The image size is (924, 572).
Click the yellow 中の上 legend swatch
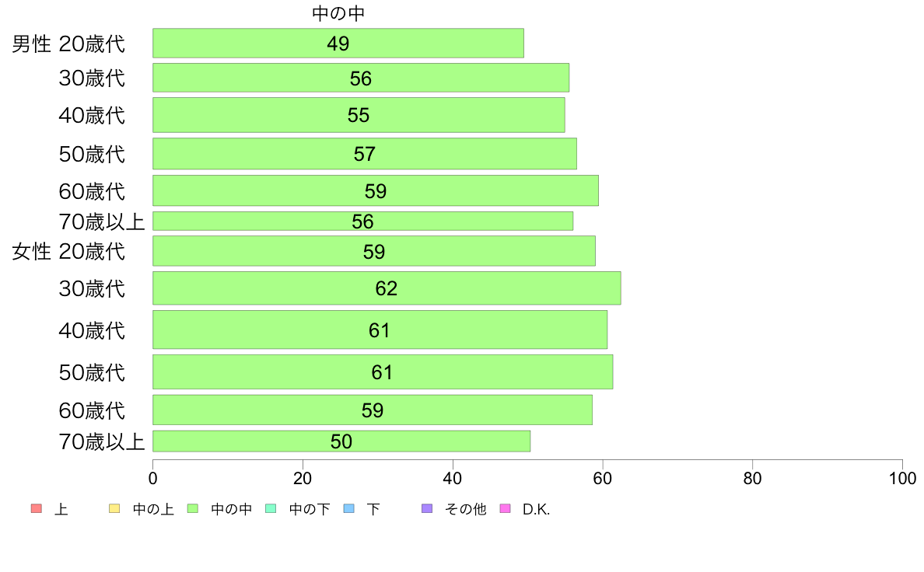tap(114, 508)
